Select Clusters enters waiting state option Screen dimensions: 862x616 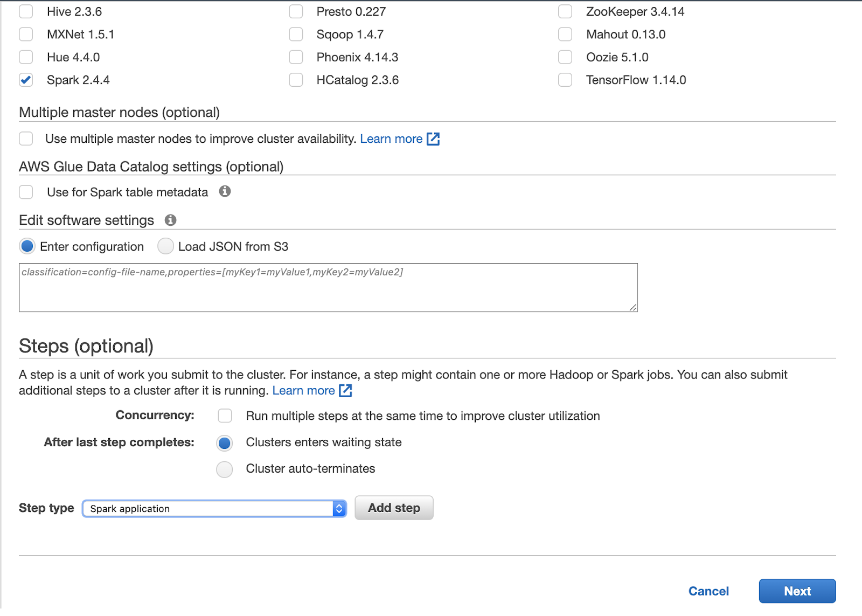click(225, 443)
